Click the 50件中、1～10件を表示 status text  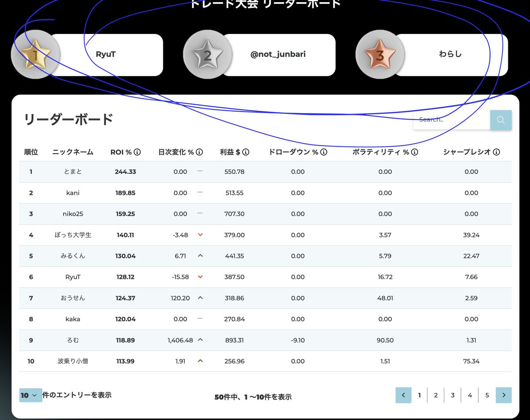click(253, 397)
